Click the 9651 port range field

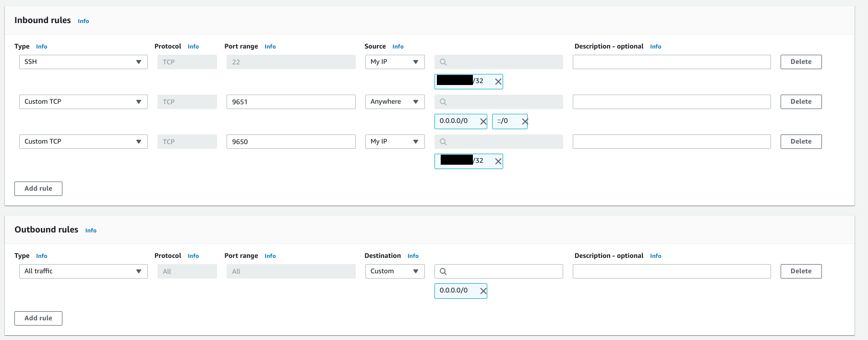pos(290,102)
